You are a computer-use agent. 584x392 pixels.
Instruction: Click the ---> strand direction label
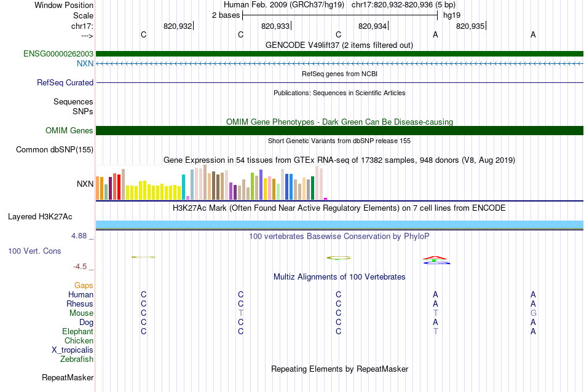87,36
